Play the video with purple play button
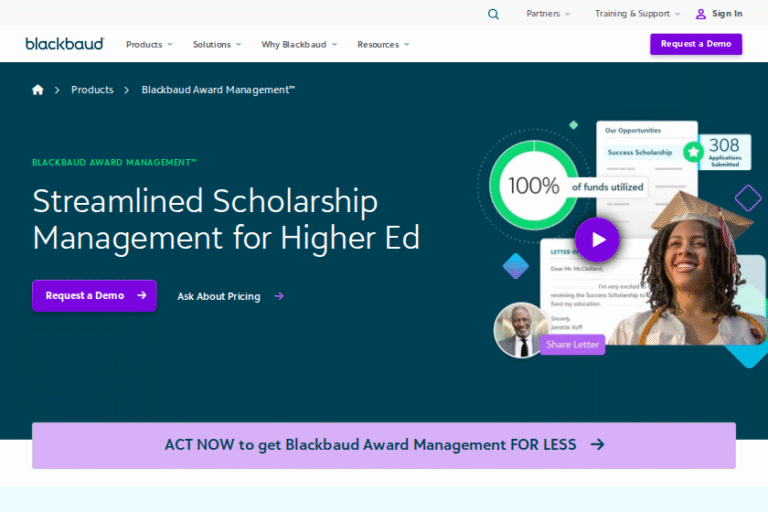This screenshot has height=512, width=768. point(598,240)
